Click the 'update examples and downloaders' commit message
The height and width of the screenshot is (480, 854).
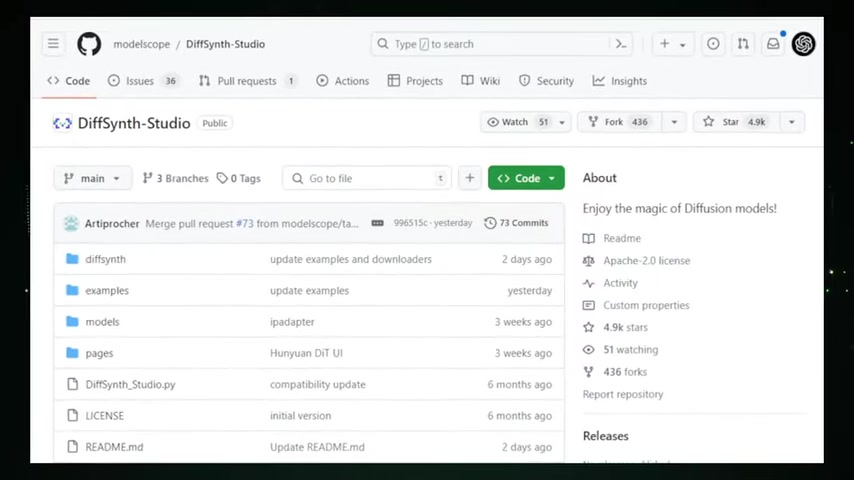351,259
